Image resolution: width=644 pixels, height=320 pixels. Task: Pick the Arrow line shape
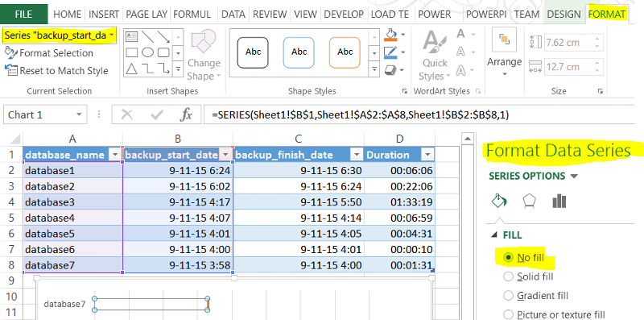[163, 37]
